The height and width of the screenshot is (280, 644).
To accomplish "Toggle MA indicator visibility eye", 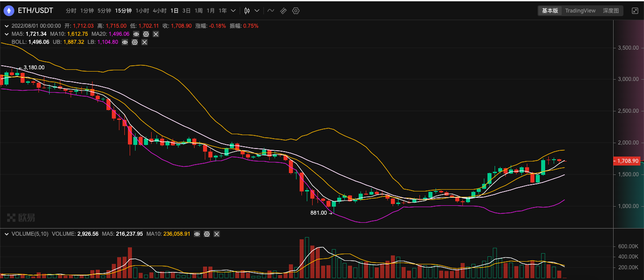I will (136, 34).
